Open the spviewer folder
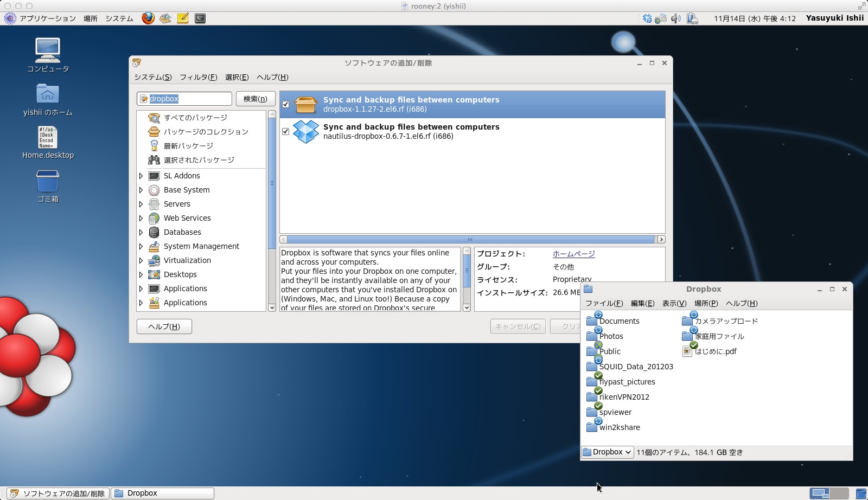This screenshot has height=500, width=868. pyautogui.click(x=609, y=412)
